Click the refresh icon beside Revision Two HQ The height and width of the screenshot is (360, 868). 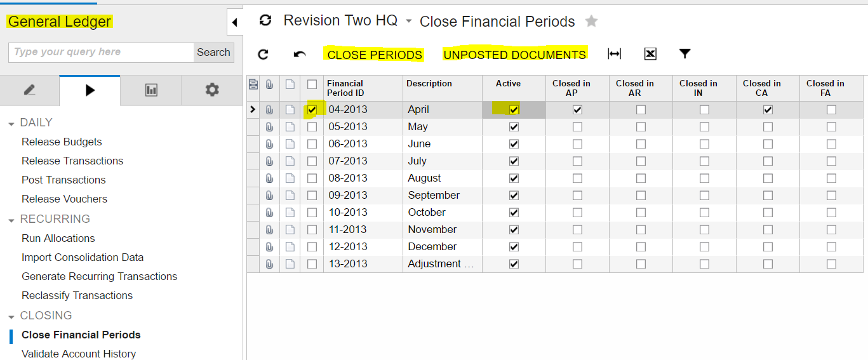(x=265, y=21)
